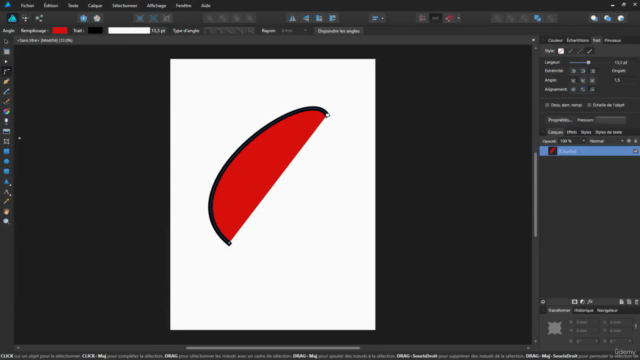Click the blue boolean Intersect icon
The height and width of the screenshot is (360, 640).
538,18
